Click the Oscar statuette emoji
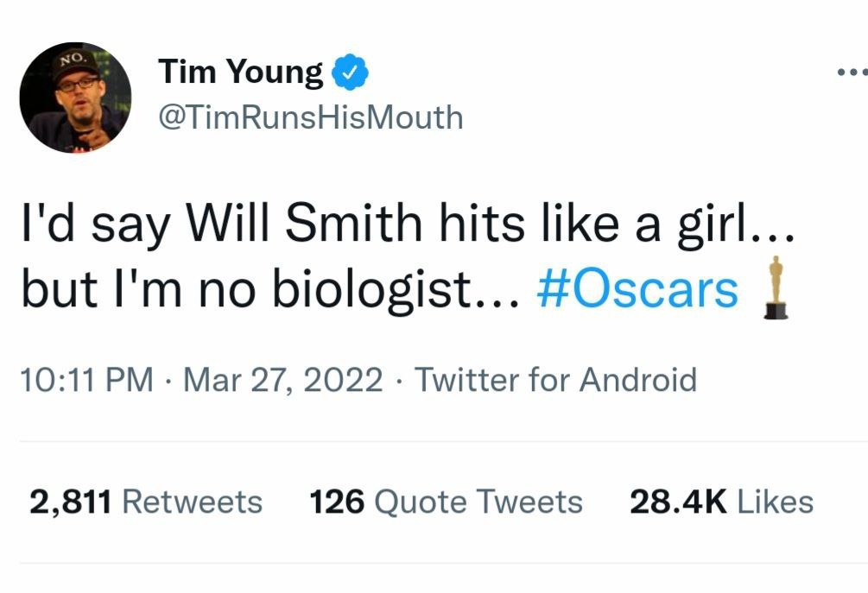 [x=776, y=287]
